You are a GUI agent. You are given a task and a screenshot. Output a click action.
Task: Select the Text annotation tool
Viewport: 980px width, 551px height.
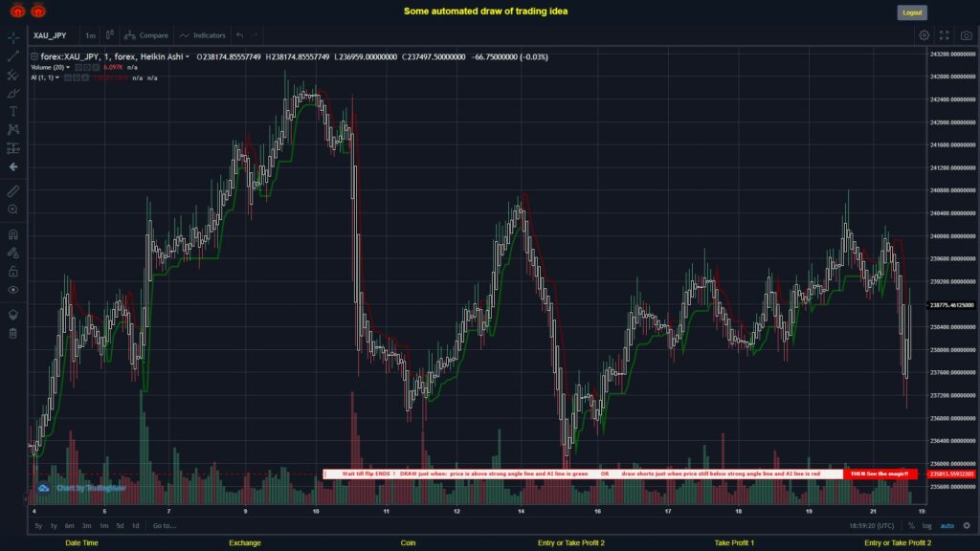click(13, 111)
